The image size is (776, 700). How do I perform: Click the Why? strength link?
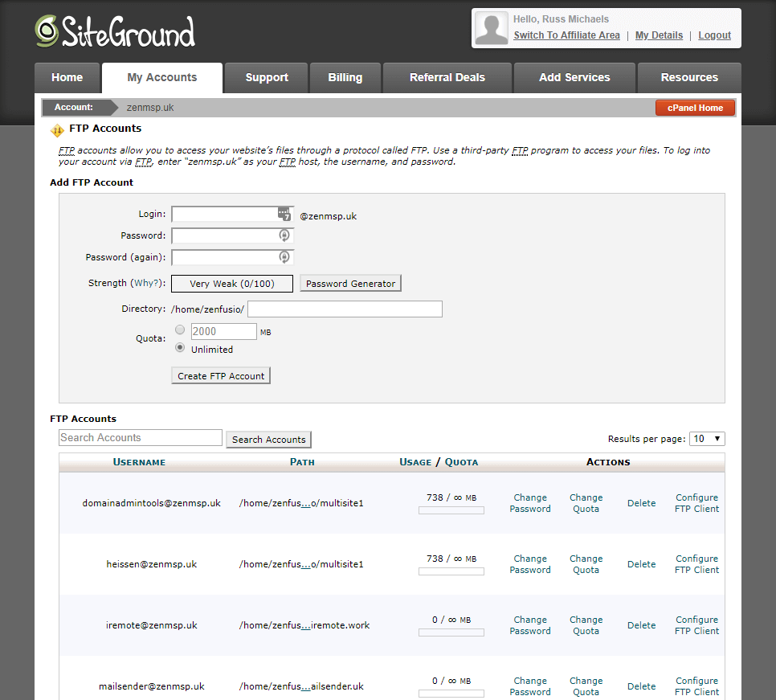(x=147, y=283)
